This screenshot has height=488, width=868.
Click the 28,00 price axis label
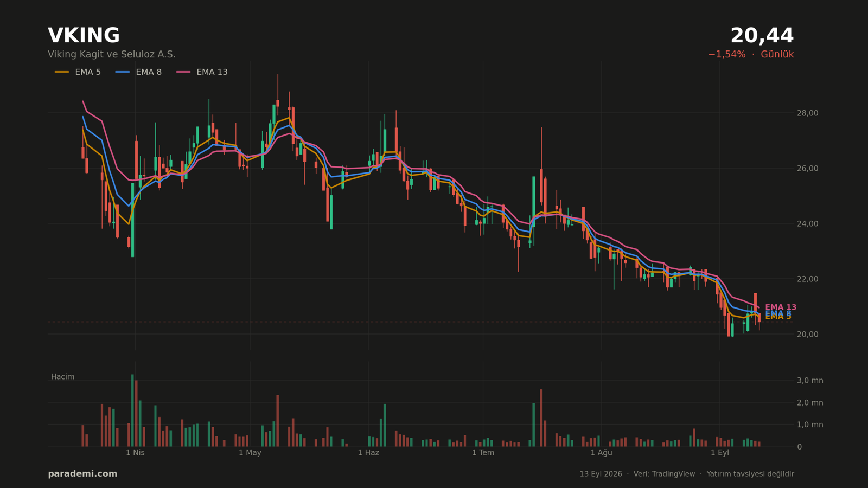[808, 113]
